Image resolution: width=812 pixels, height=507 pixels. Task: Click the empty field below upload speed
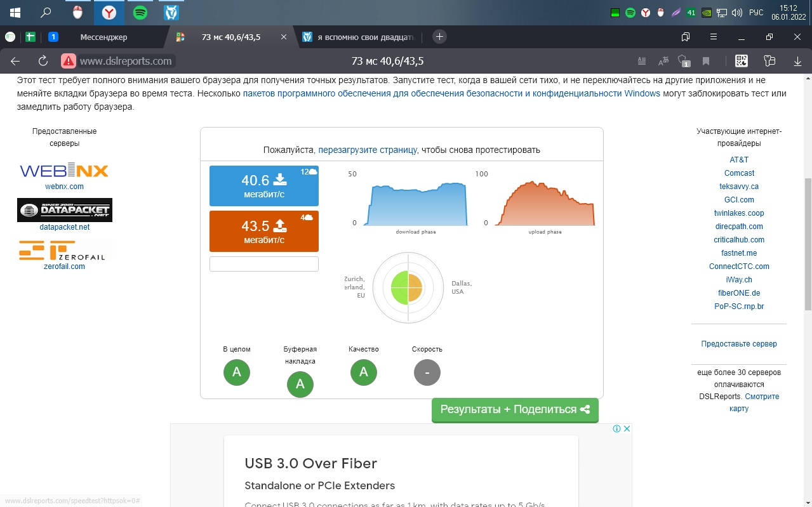(264, 264)
